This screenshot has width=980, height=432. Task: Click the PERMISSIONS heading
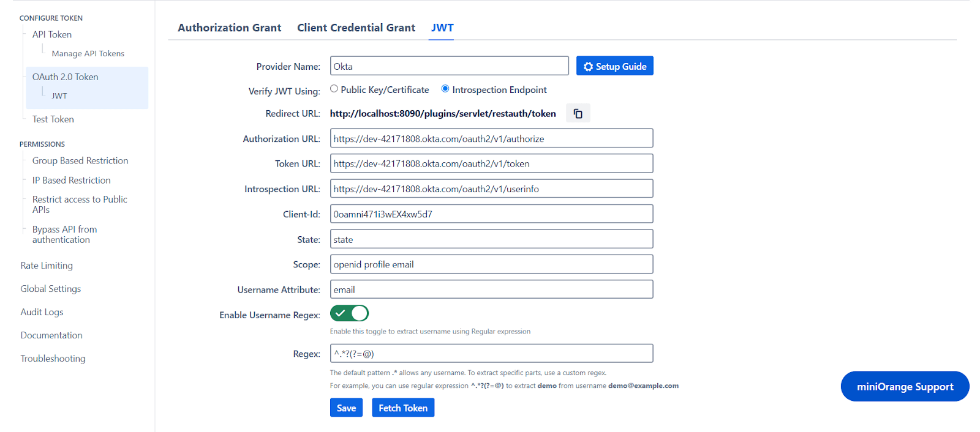(x=42, y=144)
